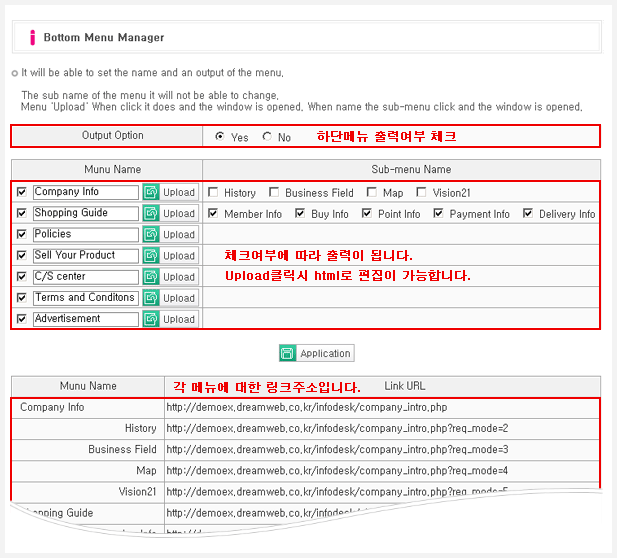The height and width of the screenshot is (558, 617).
Task: Enable the History sub-menu checkbox
Action: (x=213, y=192)
